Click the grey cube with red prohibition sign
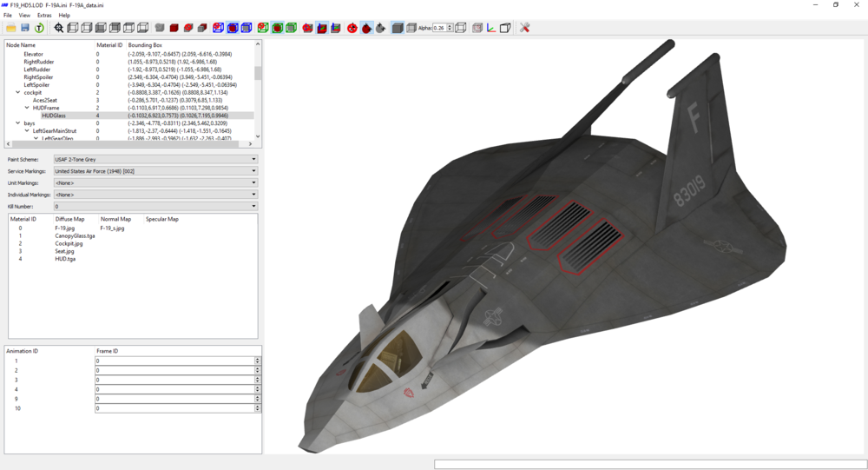 (x=188, y=28)
